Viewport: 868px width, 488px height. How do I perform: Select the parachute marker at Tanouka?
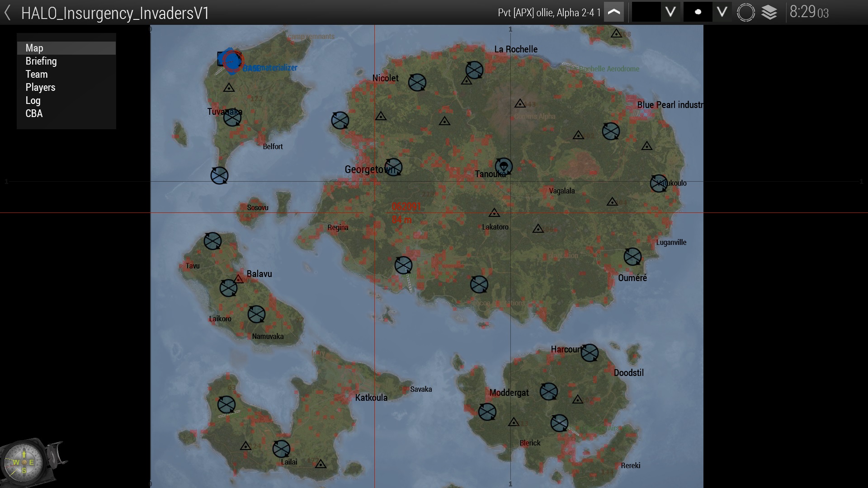(x=504, y=166)
